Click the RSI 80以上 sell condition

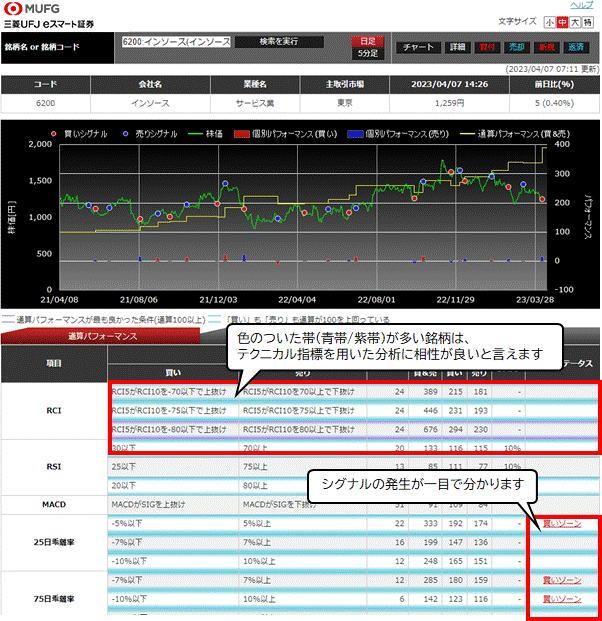coord(255,486)
